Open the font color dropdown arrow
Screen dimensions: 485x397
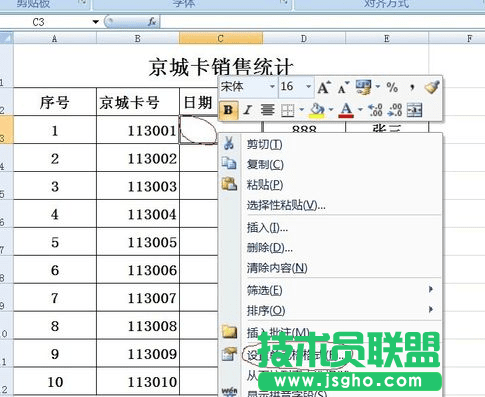pos(360,109)
